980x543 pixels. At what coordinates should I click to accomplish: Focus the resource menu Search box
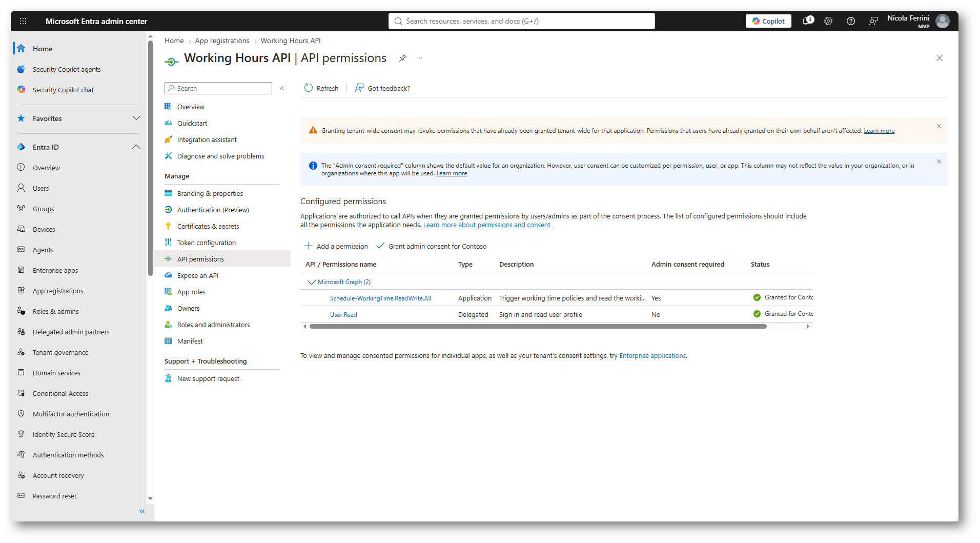218,88
